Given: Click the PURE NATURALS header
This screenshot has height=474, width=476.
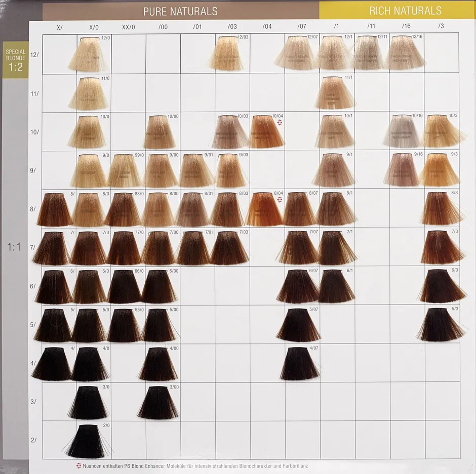Looking at the screenshot, I should (180, 12).
